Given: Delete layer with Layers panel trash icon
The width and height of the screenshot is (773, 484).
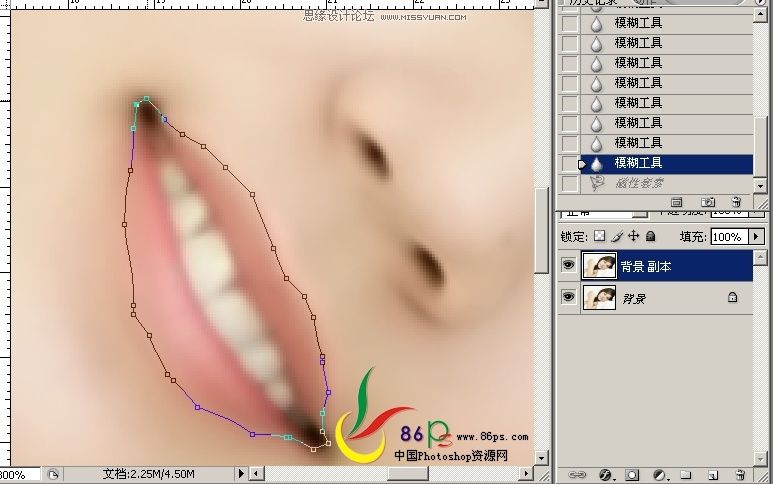Looking at the screenshot, I should click(740, 475).
